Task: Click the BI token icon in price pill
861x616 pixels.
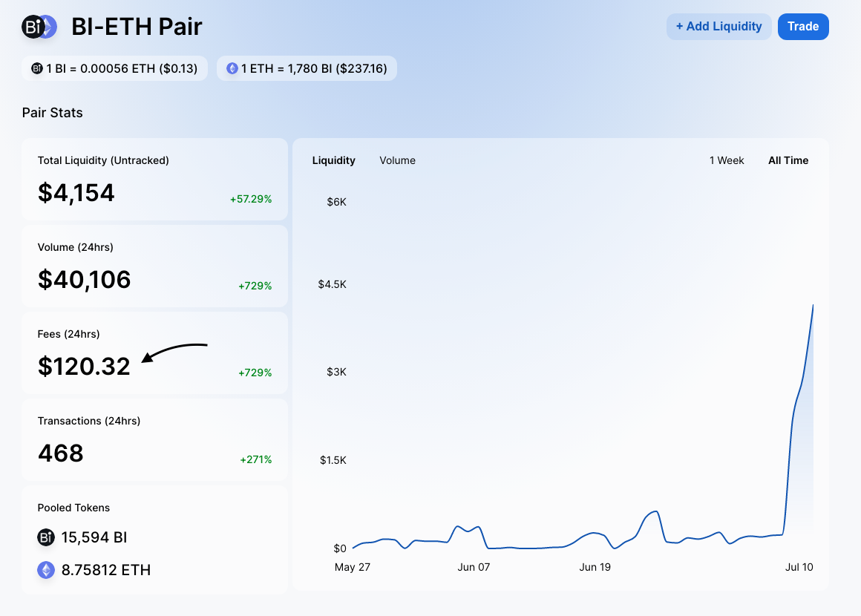Action: coord(37,68)
